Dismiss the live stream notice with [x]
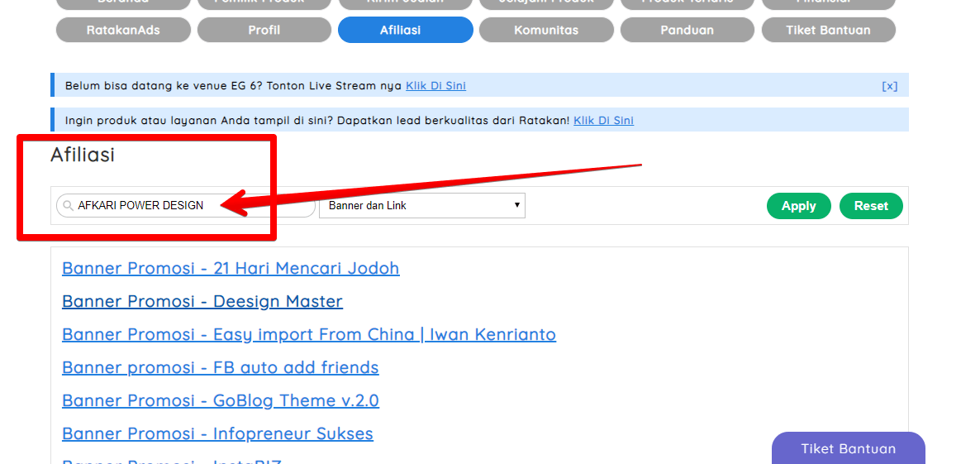980x464 pixels. pos(889,86)
